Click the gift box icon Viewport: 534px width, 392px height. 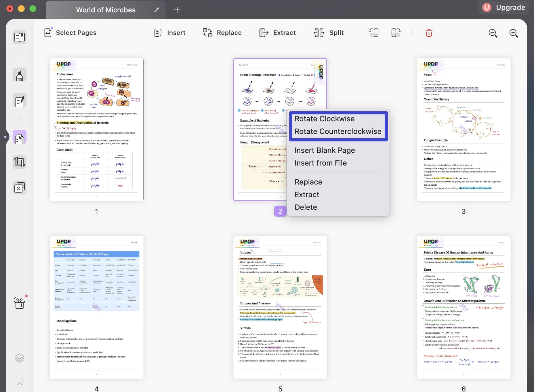pyautogui.click(x=20, y=303)
